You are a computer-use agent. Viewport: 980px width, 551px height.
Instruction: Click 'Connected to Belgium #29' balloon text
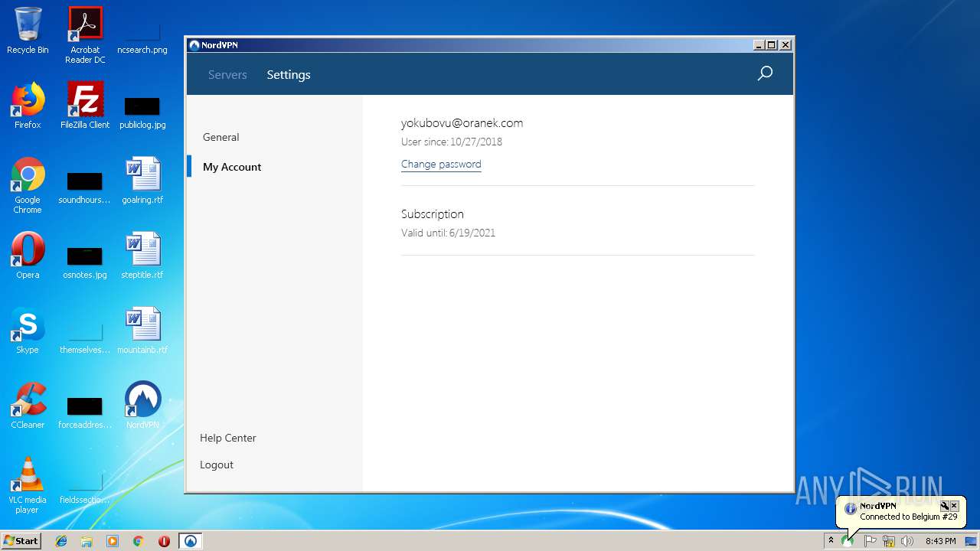click(x=909, y=517)
